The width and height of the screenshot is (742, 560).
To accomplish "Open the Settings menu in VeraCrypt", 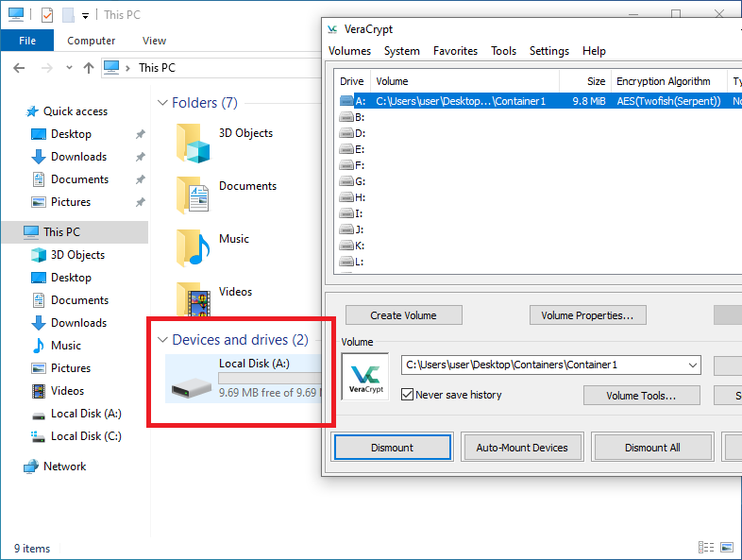I will click(548, 51).
